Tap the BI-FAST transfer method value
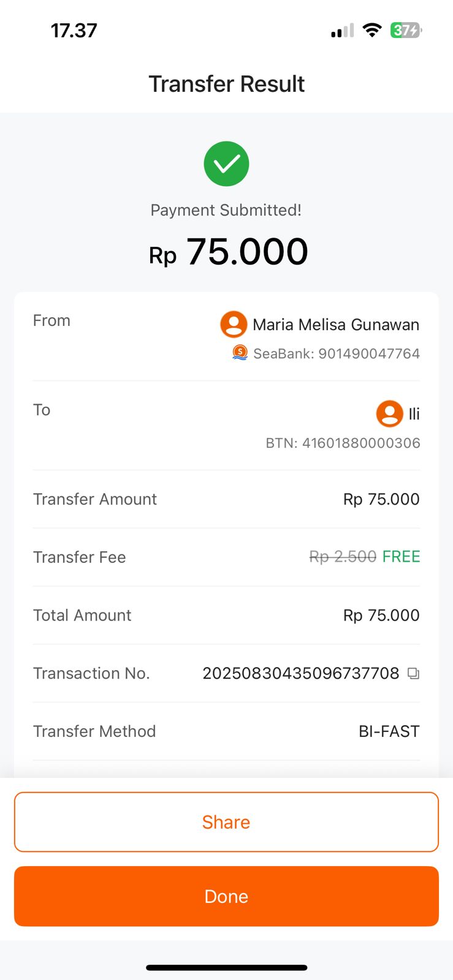 click(x=389, y=731)
